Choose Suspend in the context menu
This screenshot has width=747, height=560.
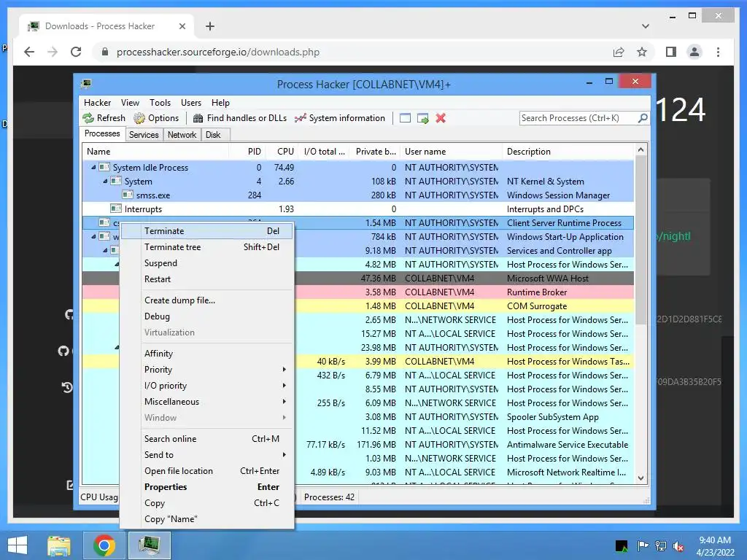click(206, 262)
